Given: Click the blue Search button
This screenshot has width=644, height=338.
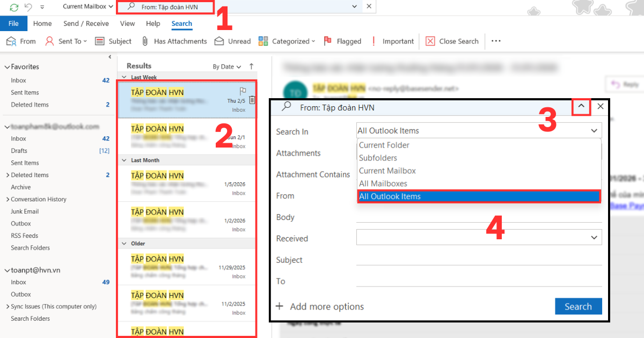Looking at the screenshot, I should point(579,306).
